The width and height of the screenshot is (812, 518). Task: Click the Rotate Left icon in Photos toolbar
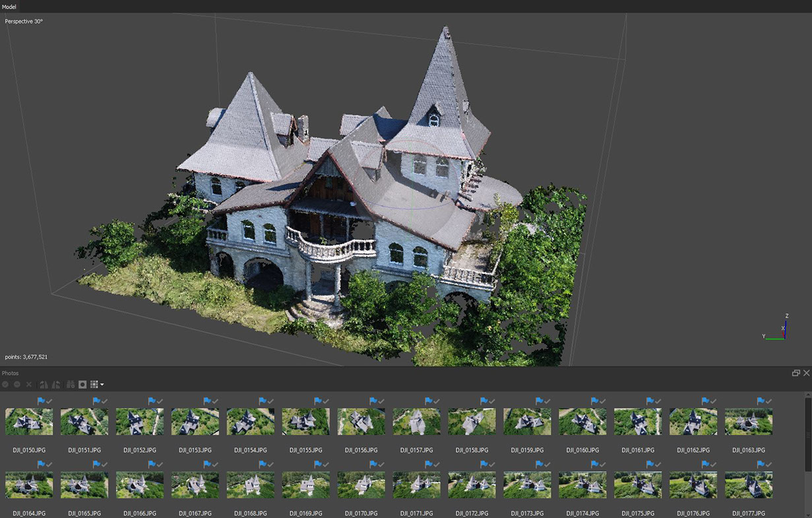(x=44, y=384)
